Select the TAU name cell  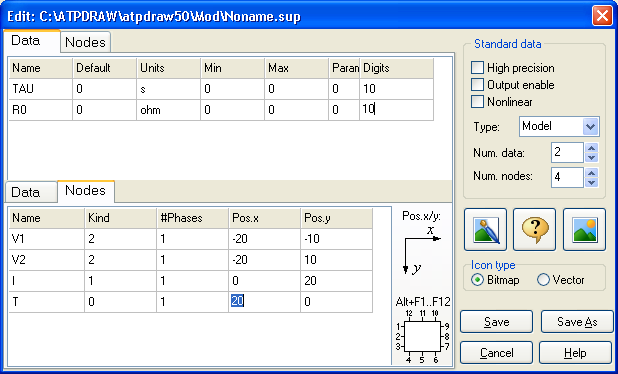click(41, 89)
